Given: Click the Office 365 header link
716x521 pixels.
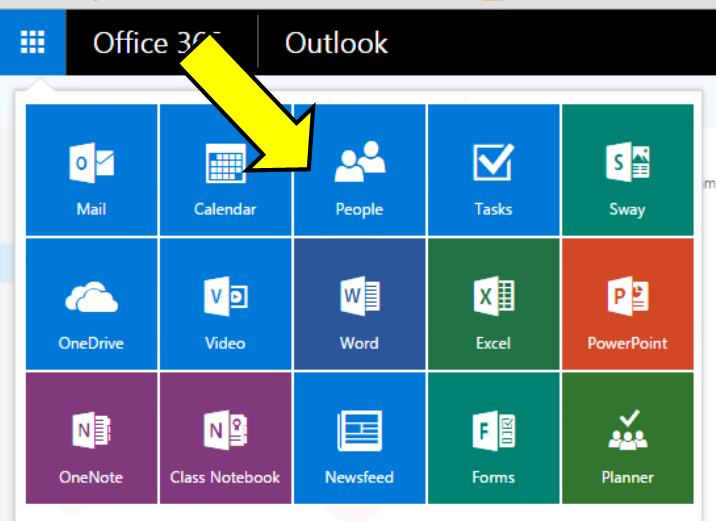Looking at the screenshot, I should pos(157,43).
